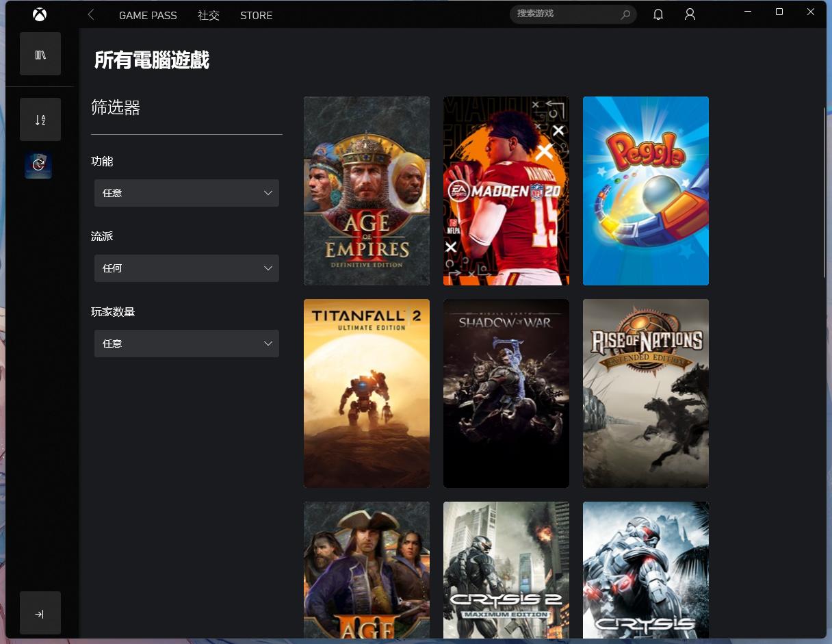Expand the sidebar with the arrow button
This screenshot has height=644, width=832.
point(40,613)
